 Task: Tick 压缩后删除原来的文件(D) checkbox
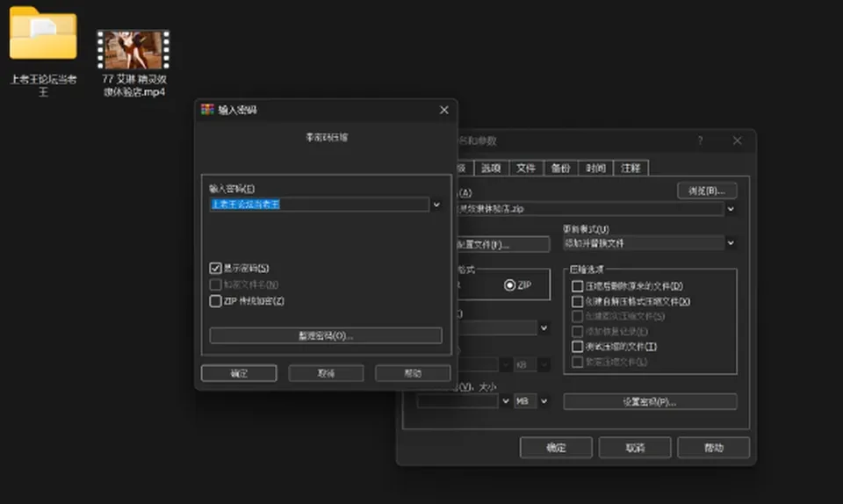pyautogui.click(x=578, y=286)
